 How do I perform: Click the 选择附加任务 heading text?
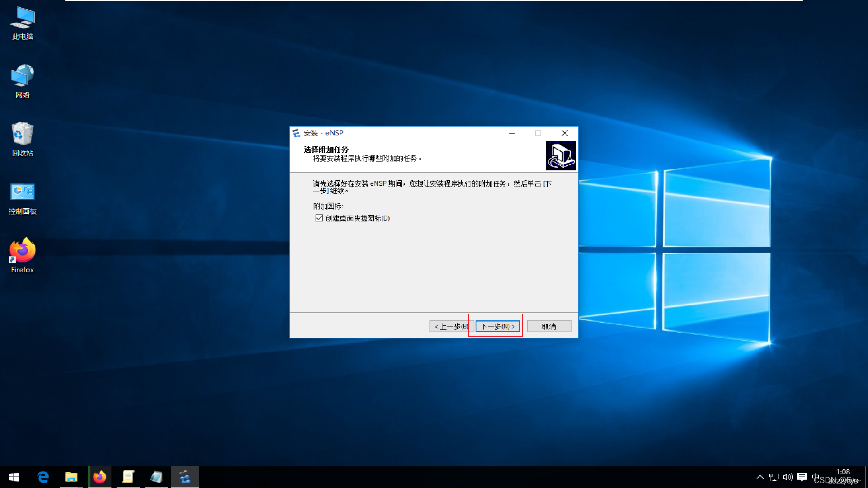pyautogui.click(x=326, y=150)
